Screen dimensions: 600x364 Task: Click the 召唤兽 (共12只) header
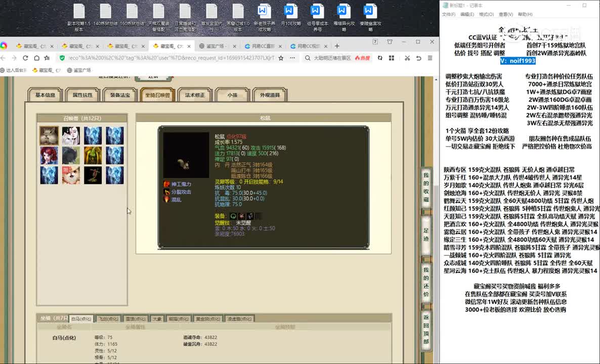82,118
